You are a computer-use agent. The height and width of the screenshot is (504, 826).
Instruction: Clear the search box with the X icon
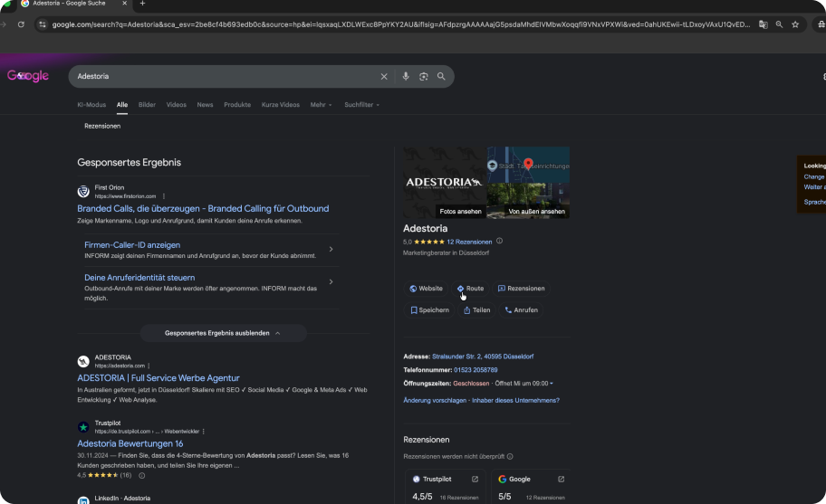point(384,76)
